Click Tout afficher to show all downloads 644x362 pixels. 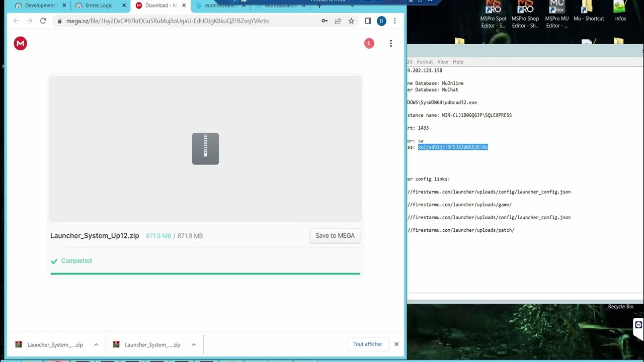[x=368, y=344]
